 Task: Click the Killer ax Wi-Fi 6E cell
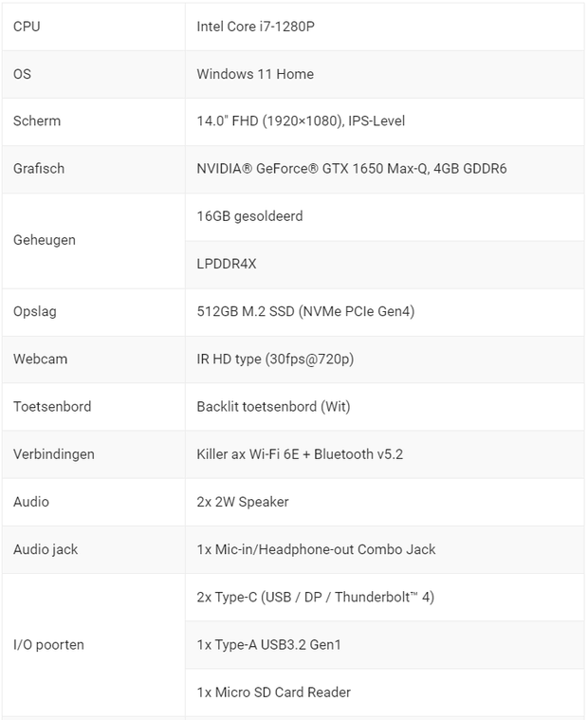click(x=300, y=454)
